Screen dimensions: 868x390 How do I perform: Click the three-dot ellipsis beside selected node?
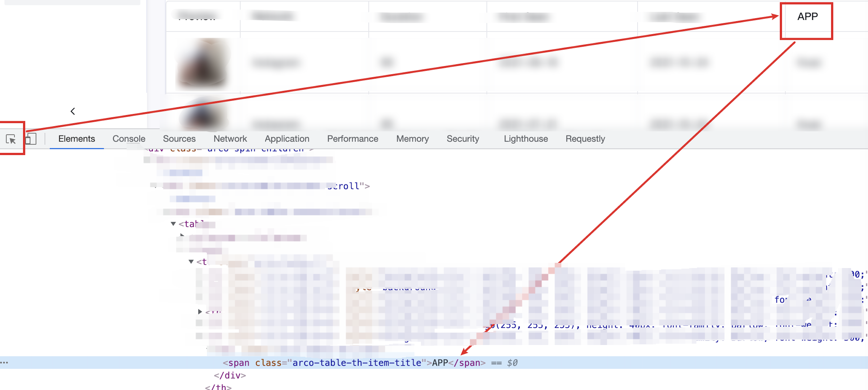pyautogui.click(x=4, y=362)
